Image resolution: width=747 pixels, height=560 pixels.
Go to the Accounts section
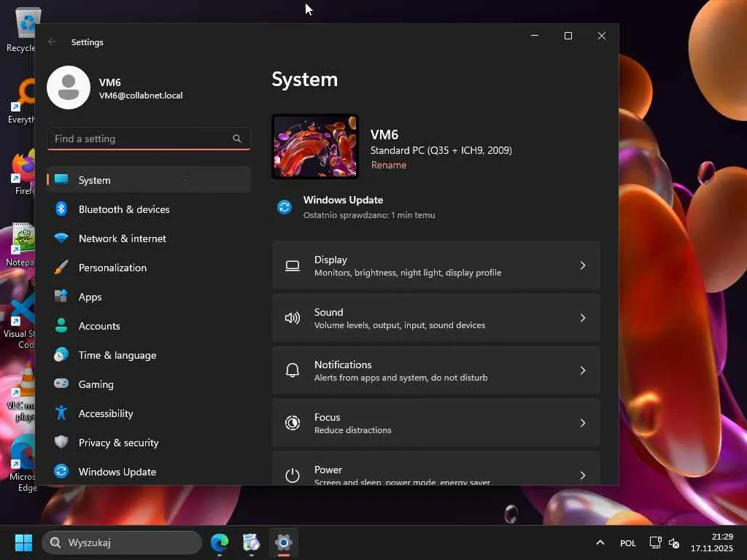pos(149,326)
